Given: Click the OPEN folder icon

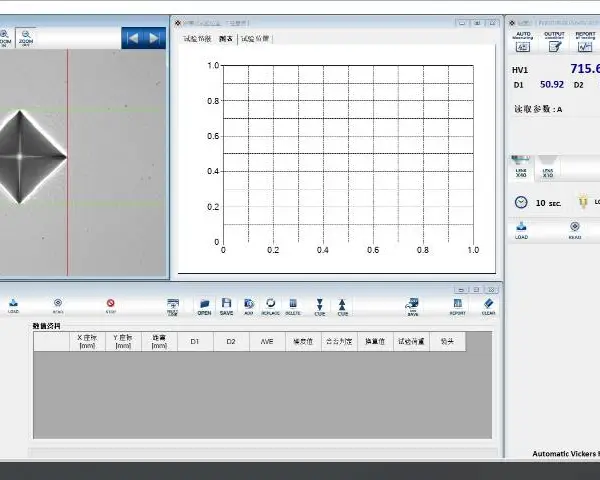Looking at the screenshot, I should (204, 307).
